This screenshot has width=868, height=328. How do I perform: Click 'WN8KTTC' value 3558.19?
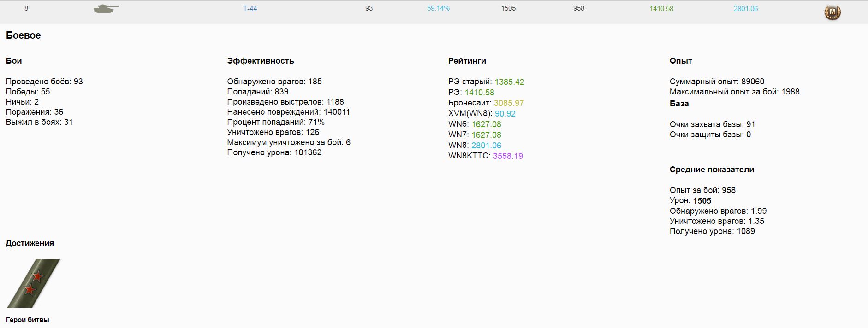pos(508,156)
